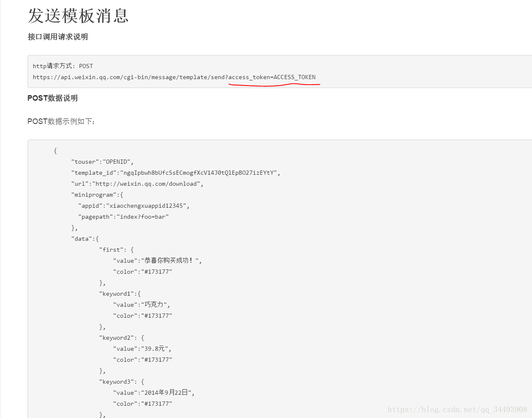Click the heading 发送模板消息
Image resolution: width=532 pixels, height=418 pixels.
click(78, 16)
